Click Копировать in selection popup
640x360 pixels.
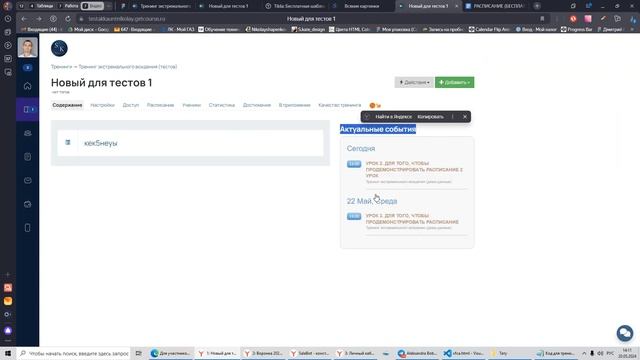430,117
